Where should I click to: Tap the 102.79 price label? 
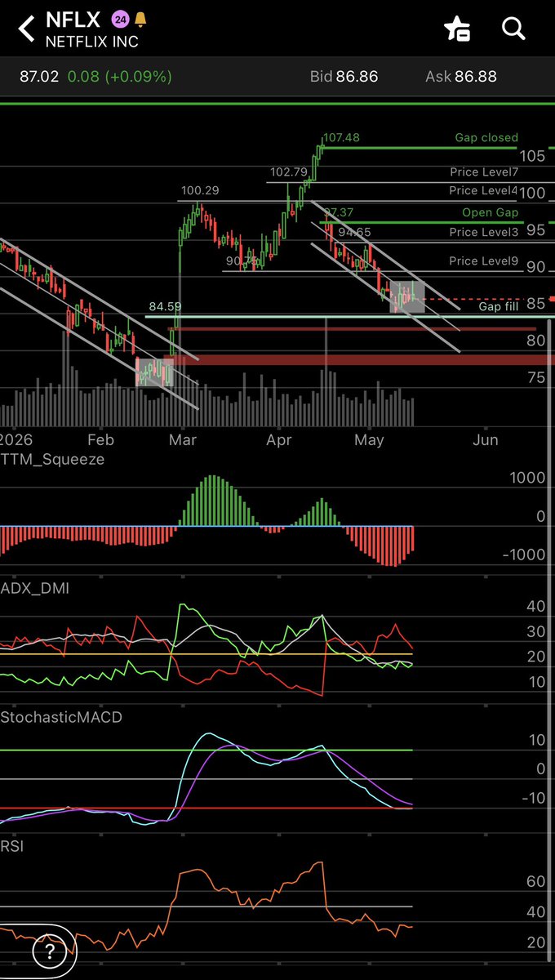point(289,172)
